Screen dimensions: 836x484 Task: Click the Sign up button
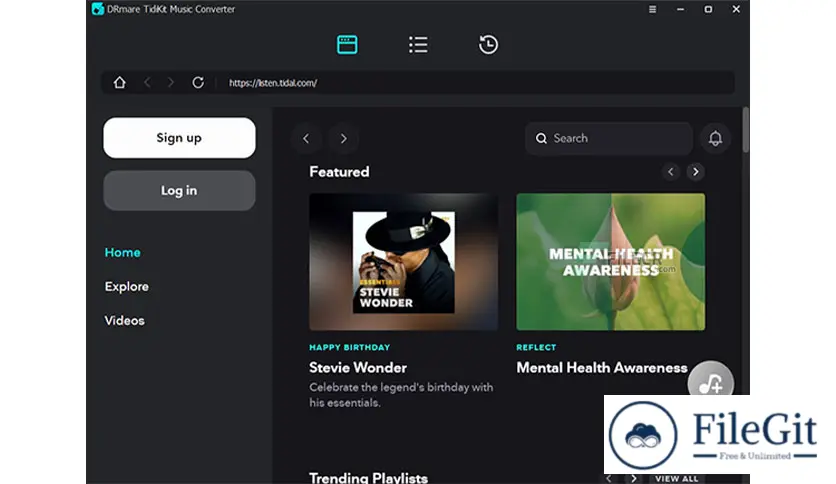(x=179, y=138)
